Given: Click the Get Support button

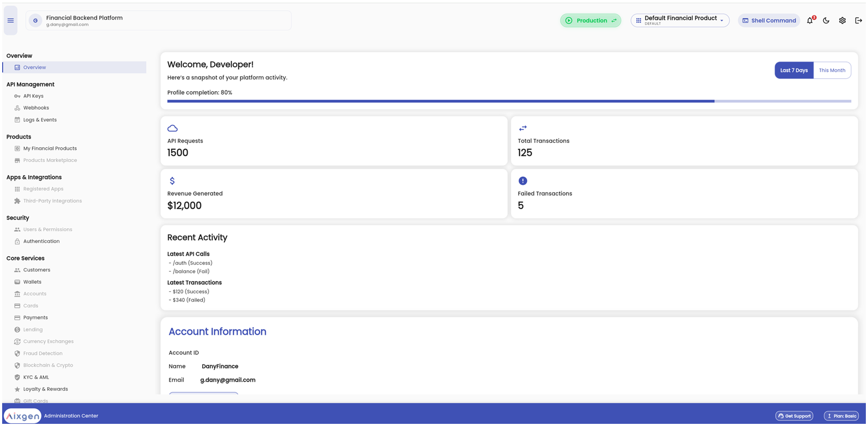Looking at the screenshot, I should click(x=794, y=416).
